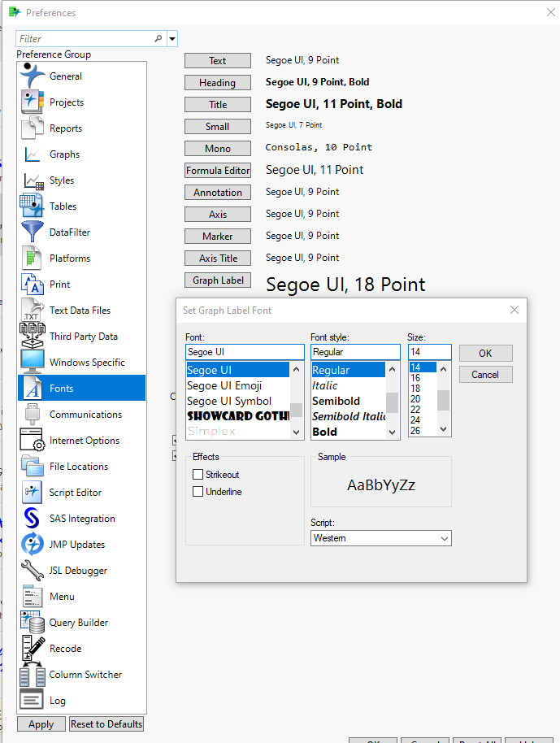Viewport: 560px width, 743px height.
Task: Choose Italic font style
Action: (x=348, y=385)
